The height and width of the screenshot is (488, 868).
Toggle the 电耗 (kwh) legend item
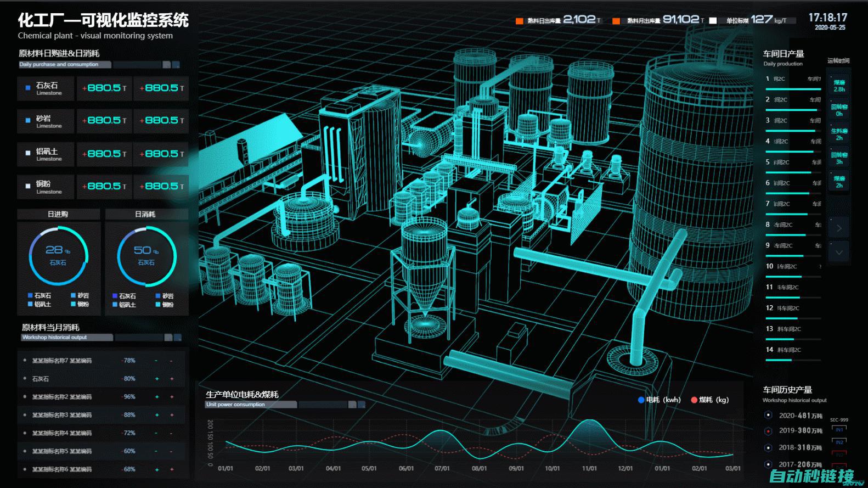tap(659, 400)
